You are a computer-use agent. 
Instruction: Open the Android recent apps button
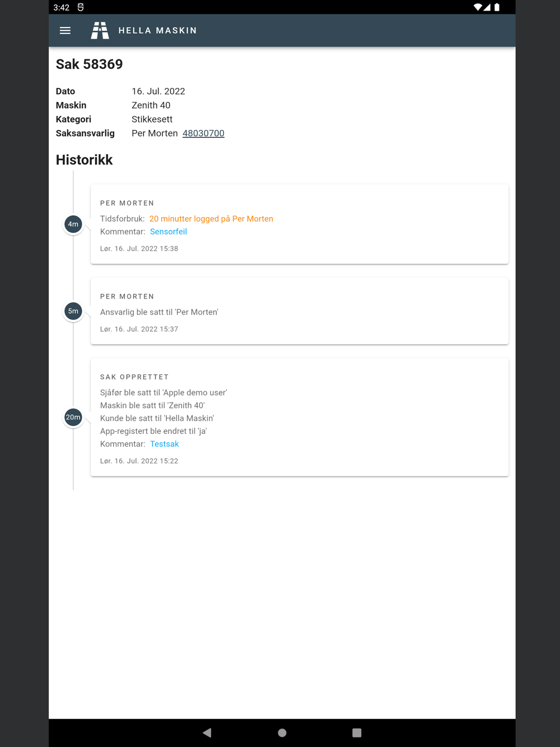[x=357, y=732]
